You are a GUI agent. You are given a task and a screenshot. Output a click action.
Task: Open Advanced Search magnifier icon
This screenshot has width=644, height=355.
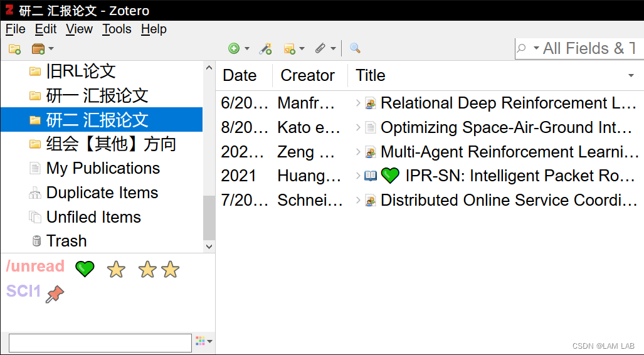pyautogui.click(x=355, y=48)
